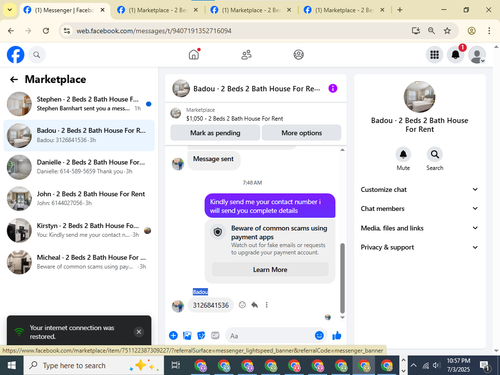The image size is (500, 375).
Task: Open the account profile avatar menu
Action: coord(477,55)
